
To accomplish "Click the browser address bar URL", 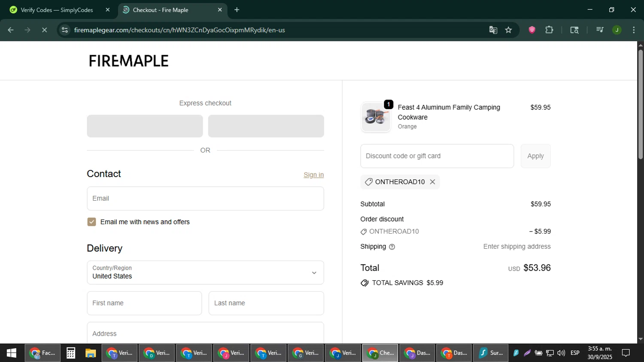I will tap(179, 30).
